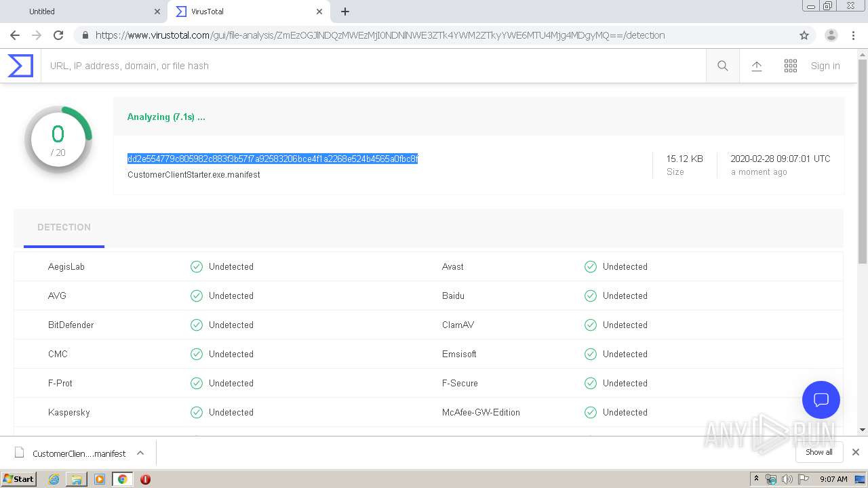The image size is (868, 488).
Task: Click the highlighted file hash text
Action: click(273, 159)
